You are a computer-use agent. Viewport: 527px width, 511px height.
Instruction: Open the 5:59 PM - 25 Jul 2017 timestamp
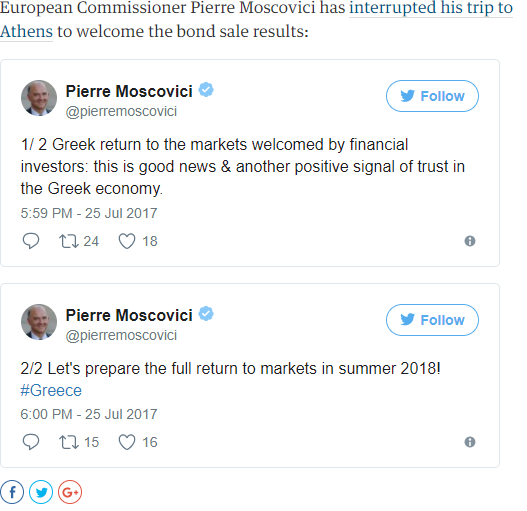tap(89, 213)
